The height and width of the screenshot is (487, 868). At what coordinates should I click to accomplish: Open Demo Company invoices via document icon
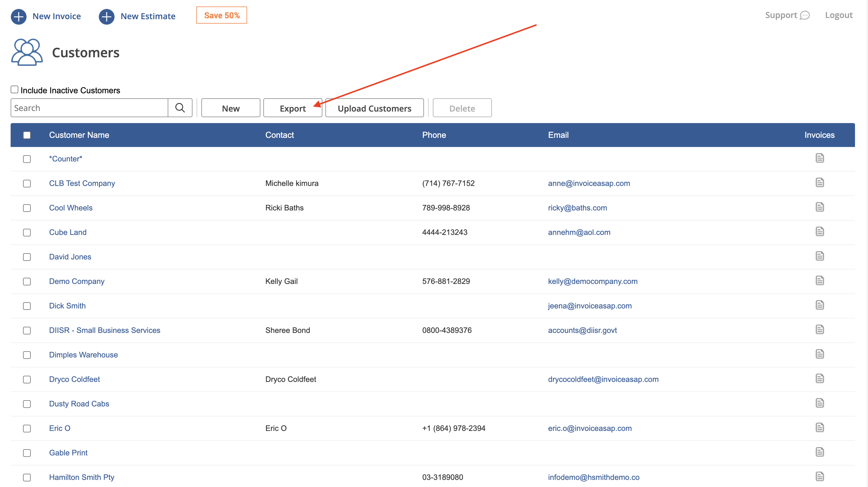pos(820,280)
